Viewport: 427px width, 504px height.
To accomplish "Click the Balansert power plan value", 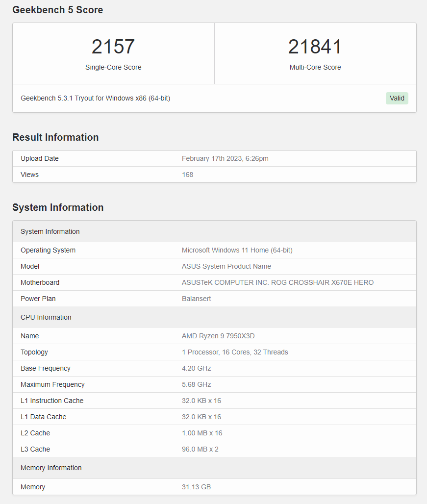I will (196, 299).
